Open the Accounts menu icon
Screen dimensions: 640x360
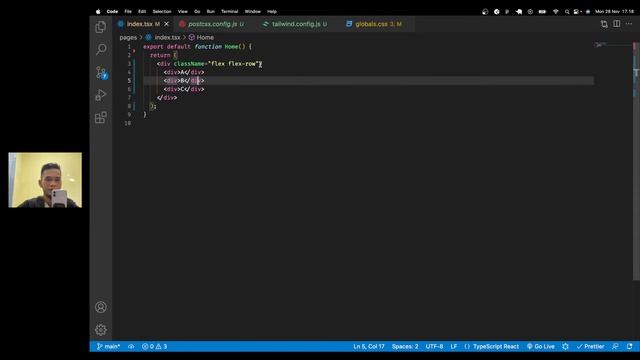[x=101, y=307]
